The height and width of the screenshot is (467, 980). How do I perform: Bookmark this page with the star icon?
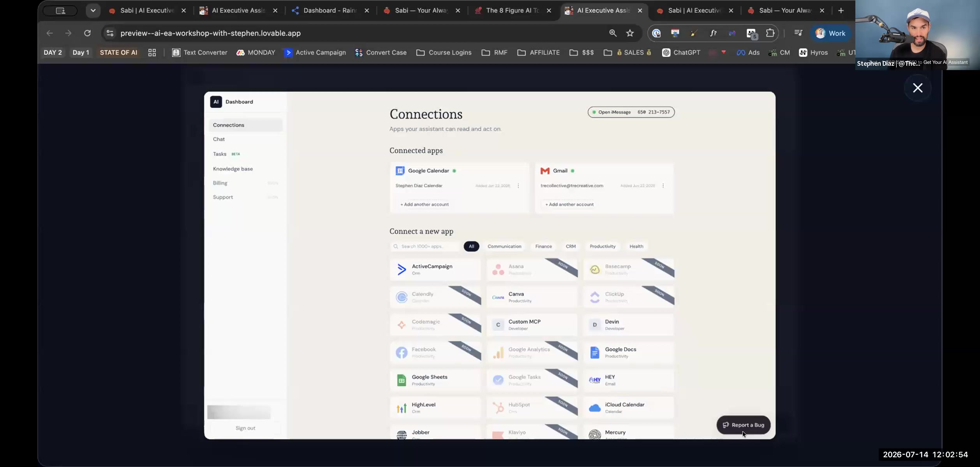click(x=630, y=33)
